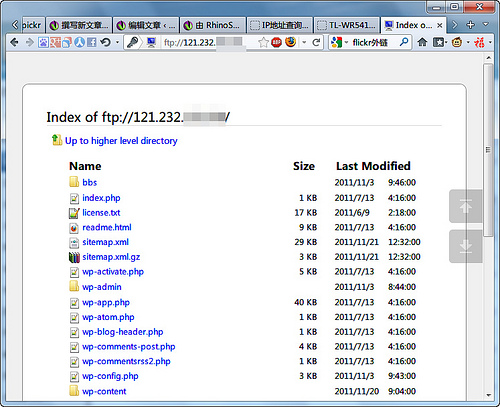
Task: Open the index.php file link
Action: 101,198
